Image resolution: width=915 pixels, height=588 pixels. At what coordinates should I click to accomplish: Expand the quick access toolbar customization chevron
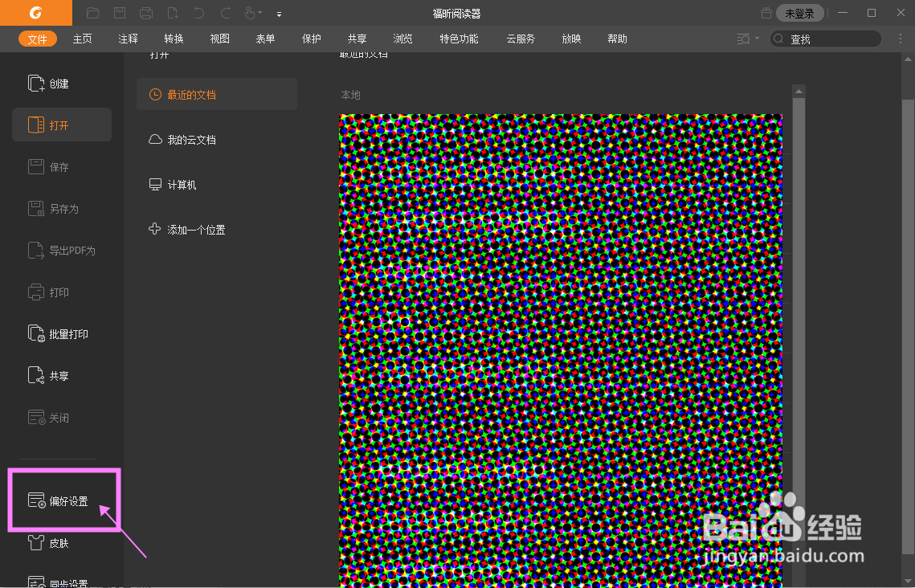279,14
